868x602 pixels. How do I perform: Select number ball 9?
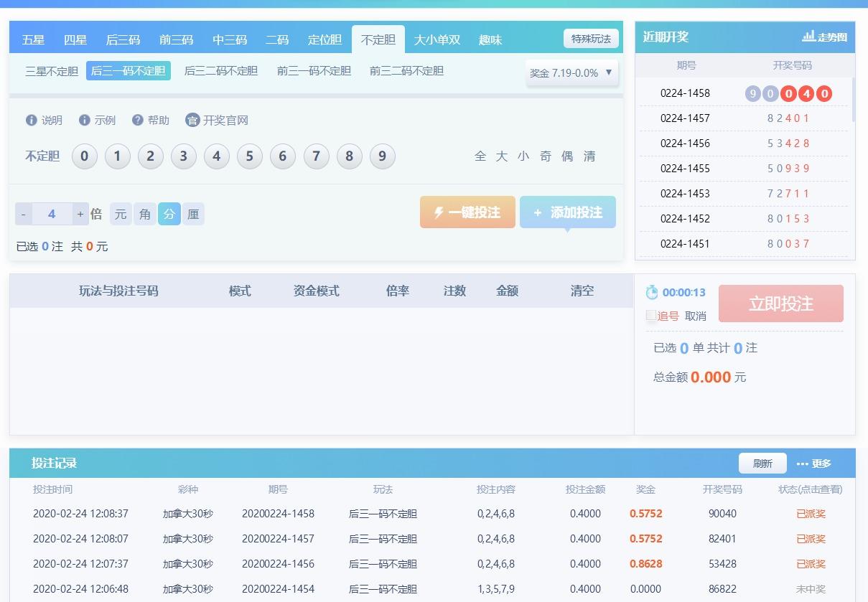click(x=383, y=156)
